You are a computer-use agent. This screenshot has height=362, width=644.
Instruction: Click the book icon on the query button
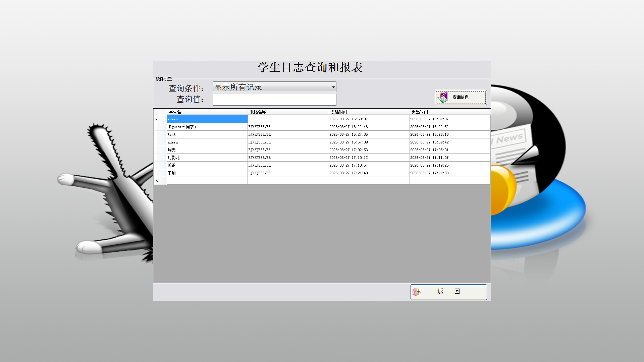pos(442,98)
